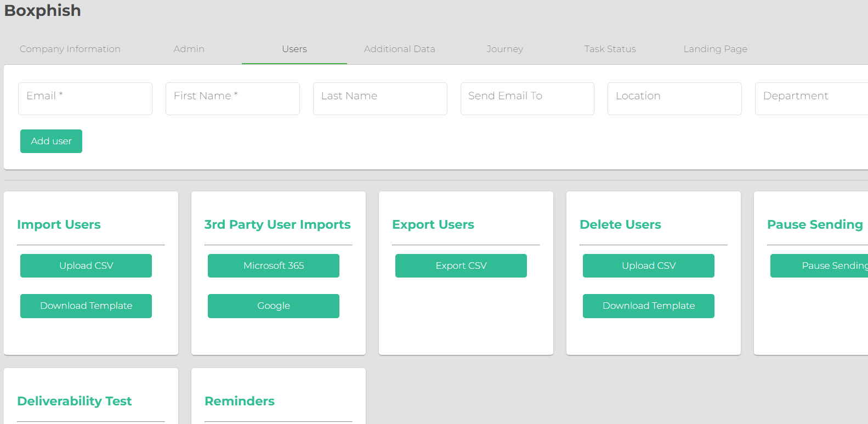Click the Deliverability Test heading
This screenshot has width=868, height=424.
[x=75, y=401]
